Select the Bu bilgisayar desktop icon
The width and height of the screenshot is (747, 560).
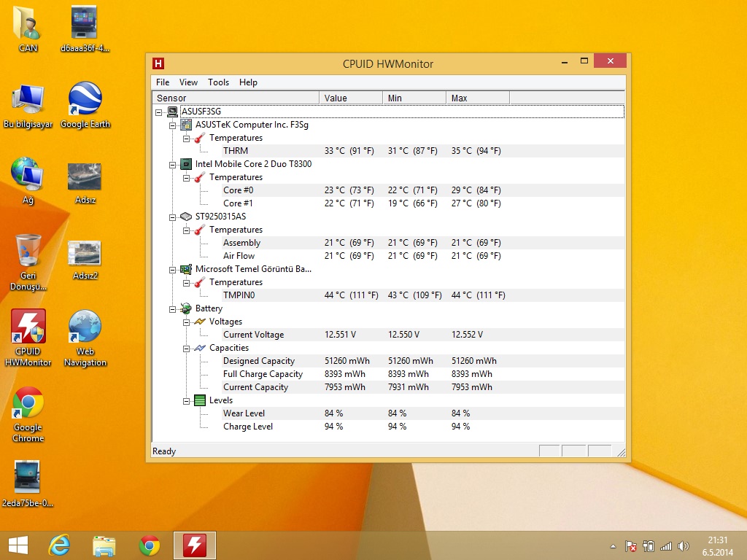(x=28, y=106)
